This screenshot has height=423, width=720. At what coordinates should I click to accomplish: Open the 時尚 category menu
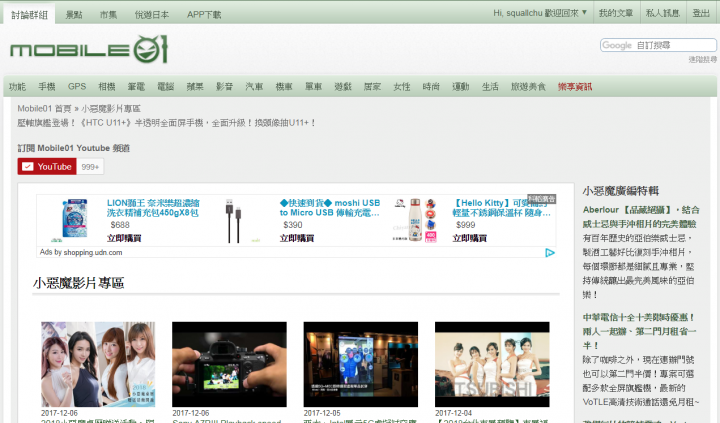(x=431, y=86)
